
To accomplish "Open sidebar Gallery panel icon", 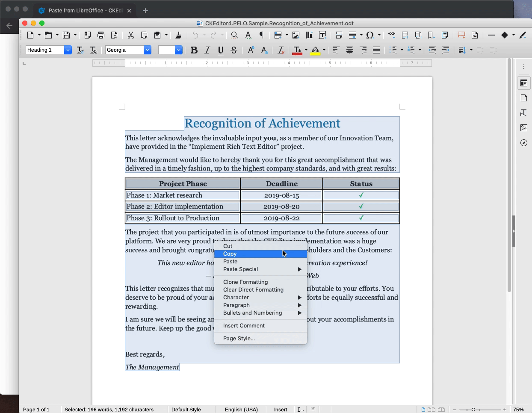I will (x=524, y=128).
